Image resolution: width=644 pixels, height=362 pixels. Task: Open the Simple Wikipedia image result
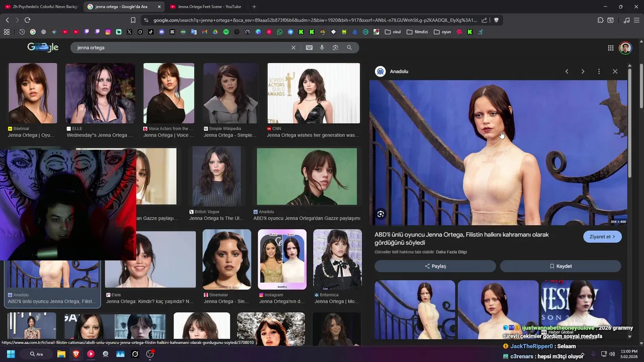(x=231, y=93)
